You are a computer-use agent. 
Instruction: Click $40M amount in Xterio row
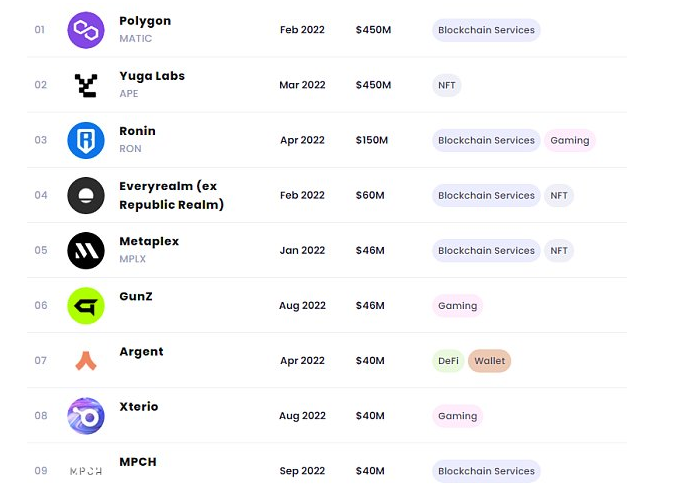pos(370,416)
